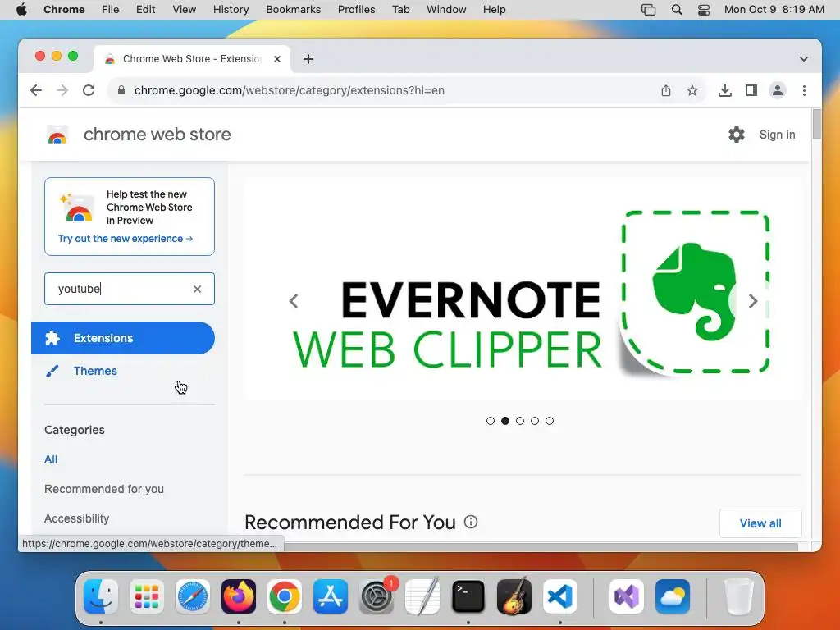This screenshot has width=840, height=630.
Task: Open the Chrome profile avatar
Action: coord(778,90)
